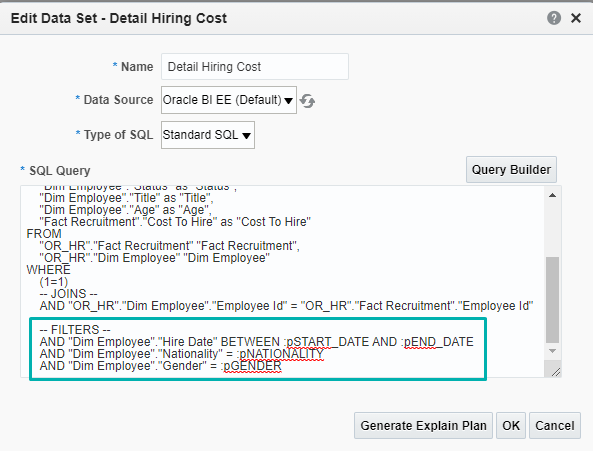Close the Edit Data Set dialog
Image resolution: width=593 pixels, height=451 pixels.
tap(576, 18)
